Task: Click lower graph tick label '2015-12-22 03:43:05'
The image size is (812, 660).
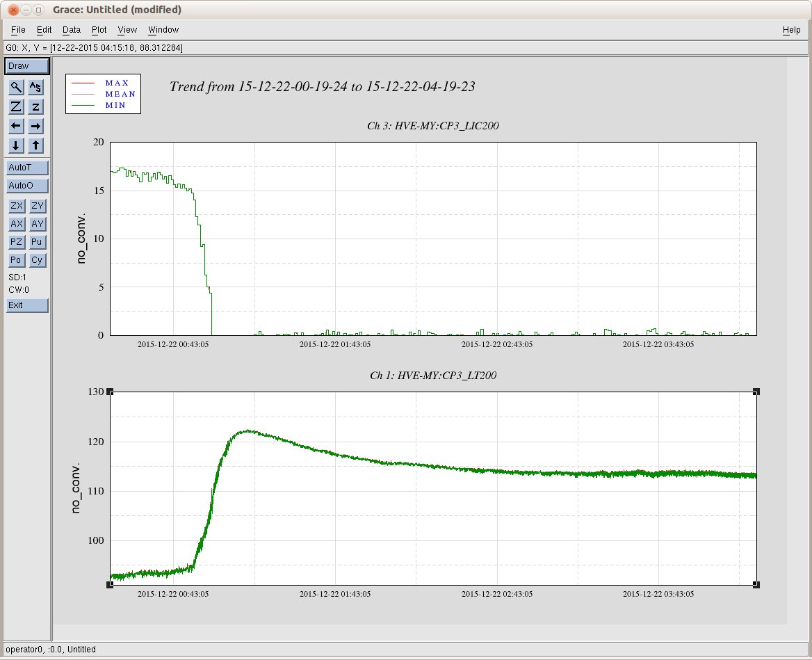Action: click(x=658, y=594)
